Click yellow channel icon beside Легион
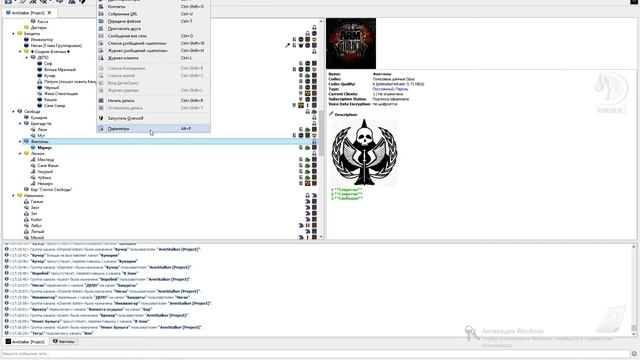Screen dimensions: 640x360 click(x=27, y=153)
